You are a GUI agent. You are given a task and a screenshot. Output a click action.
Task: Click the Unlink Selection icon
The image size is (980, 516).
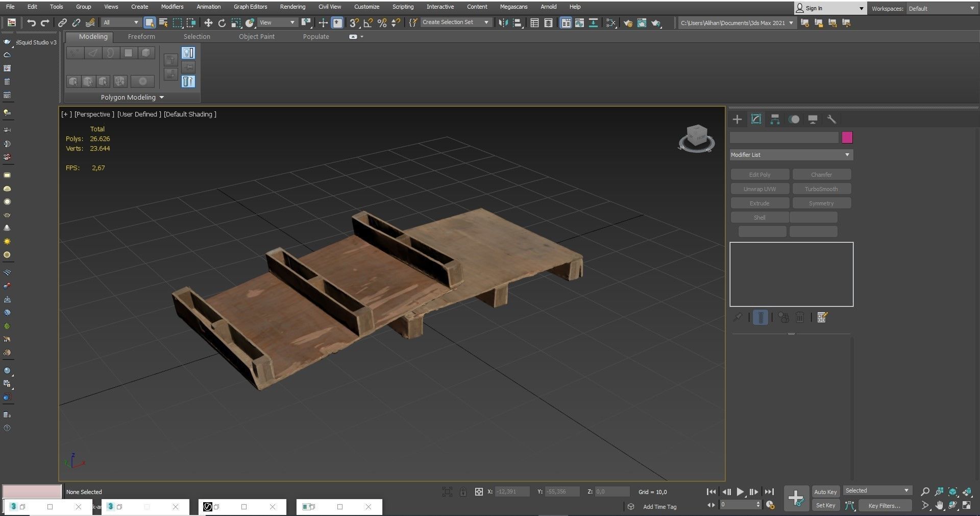point(76,22)
